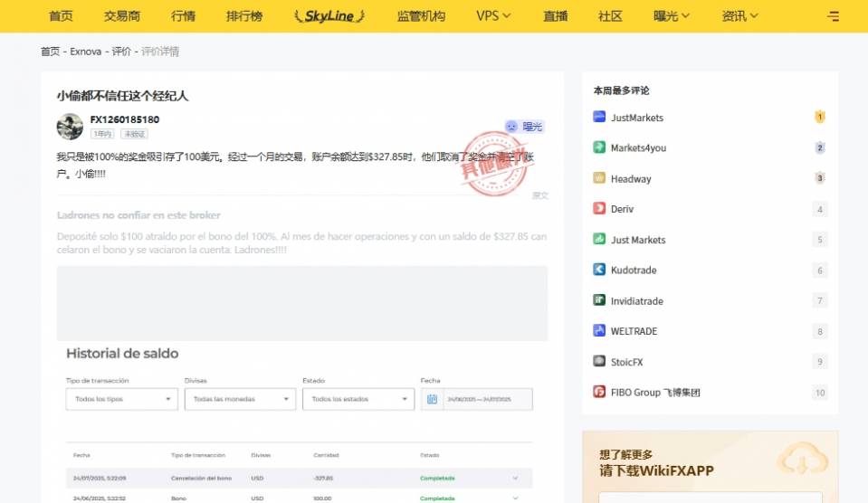Viewport: 868px width, 503px height.
Task: Click the Just Markets green logo icon
Action: click(599, 239)
